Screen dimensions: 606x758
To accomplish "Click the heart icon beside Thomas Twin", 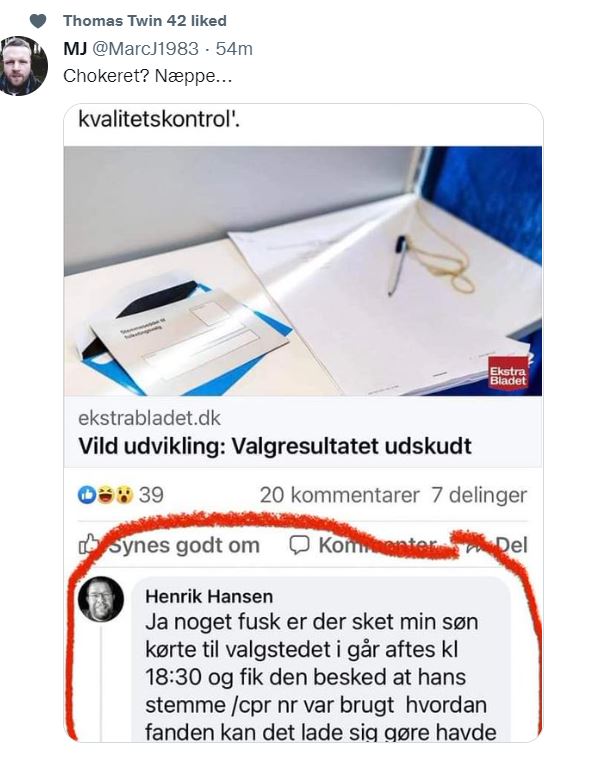I will pyautogui.click(x=38, y=21).
